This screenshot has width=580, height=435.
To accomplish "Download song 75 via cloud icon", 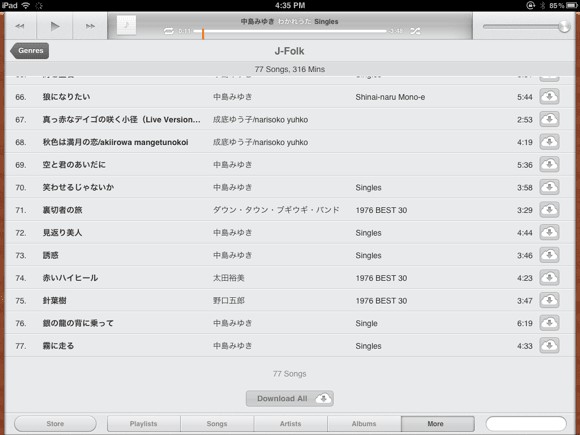I will 549,300.
